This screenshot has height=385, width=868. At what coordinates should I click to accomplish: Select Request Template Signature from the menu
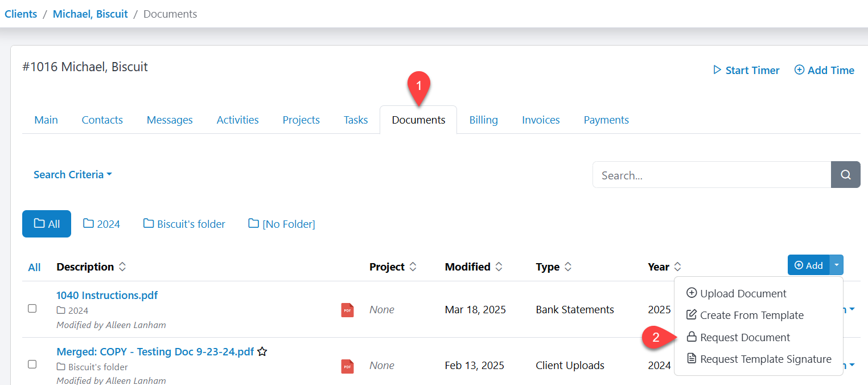click(765, 358)
